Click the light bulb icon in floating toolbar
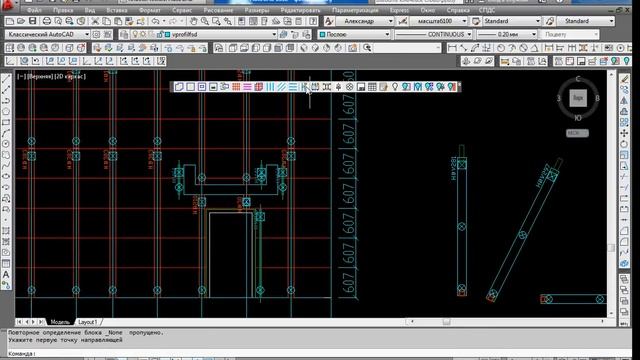This screenshot has width=640, height=360. [395, 87]
